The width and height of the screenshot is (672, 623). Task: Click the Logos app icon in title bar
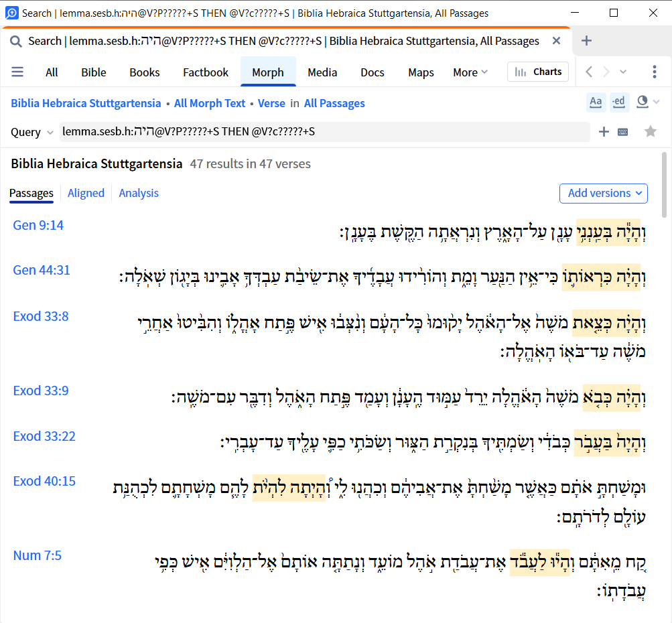pyautogui.click(x=11, y=13)
